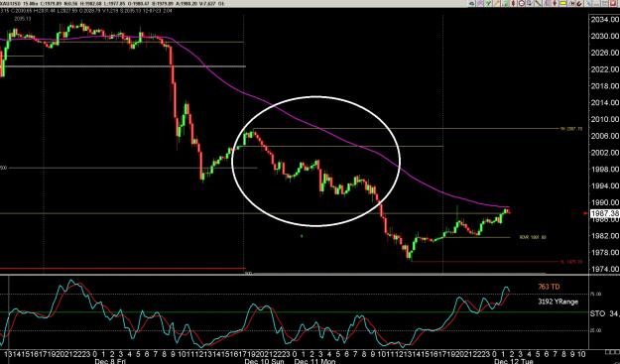Click the cyan stochastic line peak near hour 21
This screenshot has width=620, height=364.
71,282
